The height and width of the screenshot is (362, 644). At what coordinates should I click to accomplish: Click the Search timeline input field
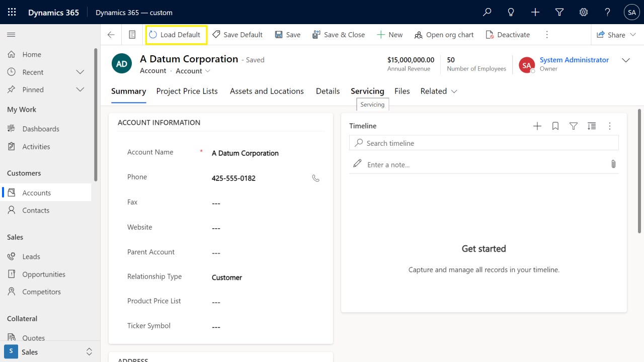coord(483,143)
